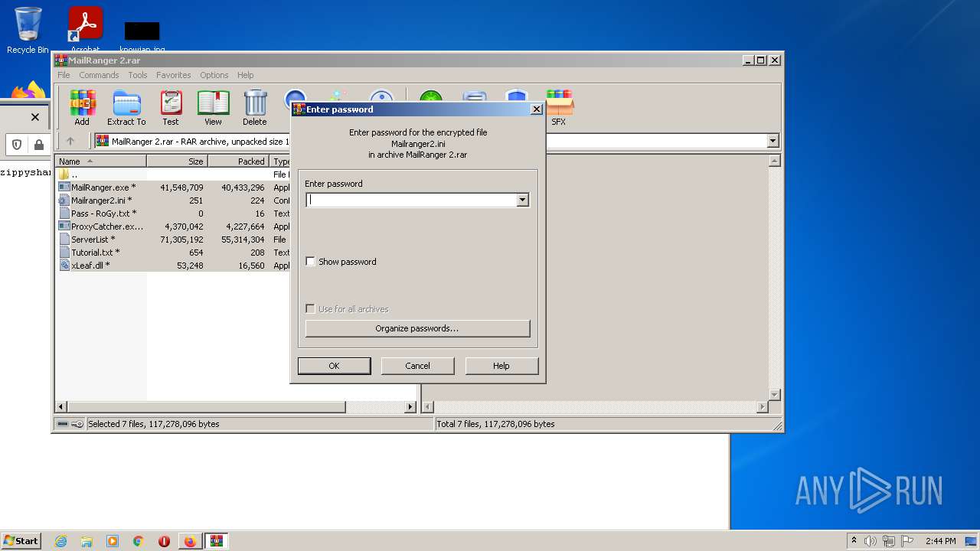Viewport: 980px width, 551px height.
Task: Click the Add toolbar icon in WinRAR
Action: click(x=82, y=107)
